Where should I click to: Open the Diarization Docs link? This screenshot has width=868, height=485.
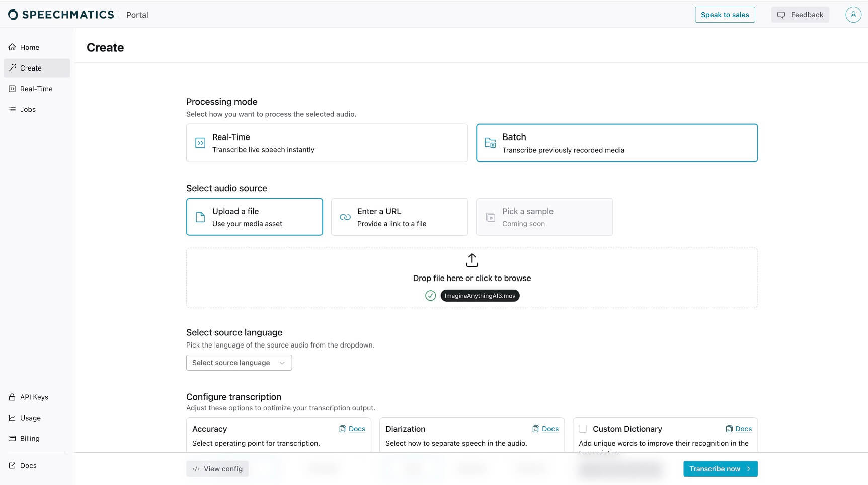(545, 429)
